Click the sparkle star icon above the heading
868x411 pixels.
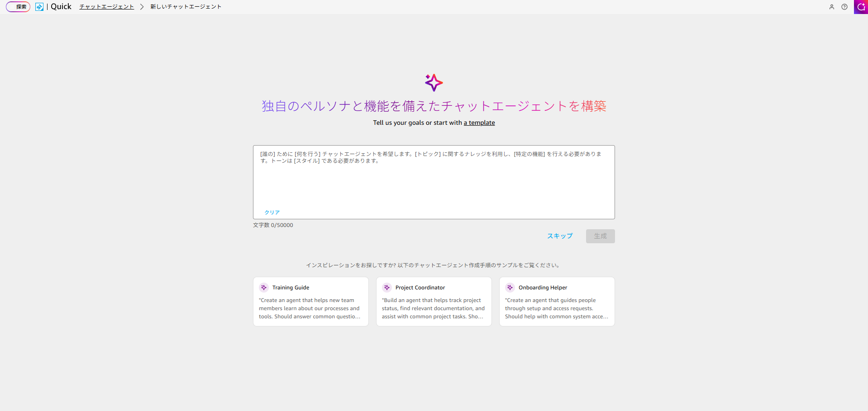tap(434, 83)
